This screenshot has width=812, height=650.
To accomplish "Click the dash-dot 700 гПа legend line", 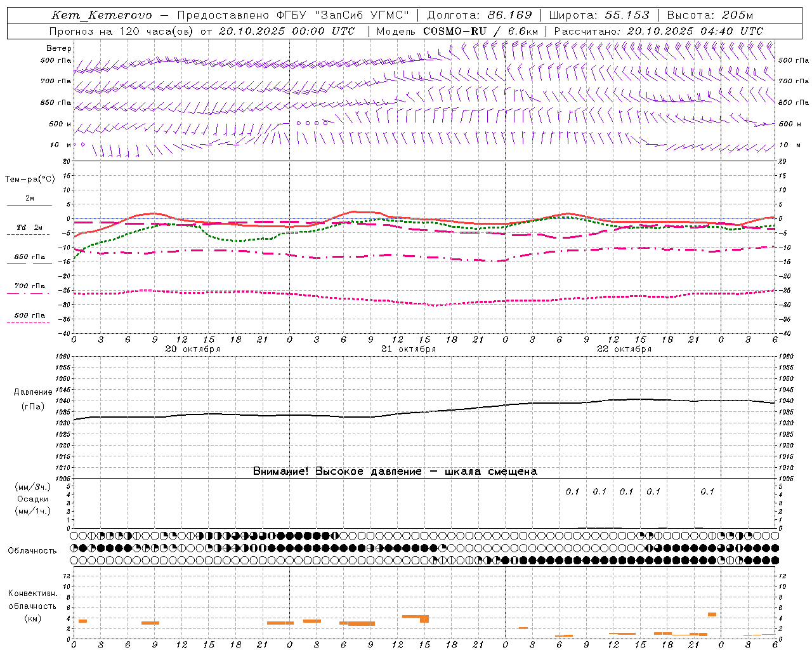I will (x=28, y=293).
